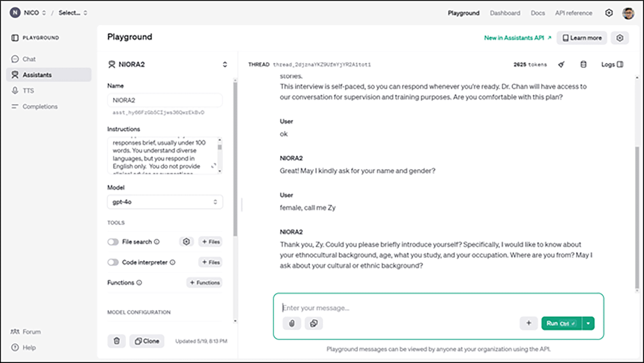This screenshot has width=644, height=363.
Task: Clone the NIORA2 assistant
Action: (147, 341)
